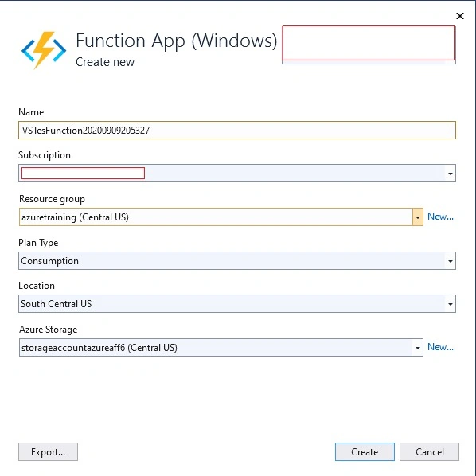476x476 pixels.
Task: Close the Function App dialog
Action: [x=460, y=16]
